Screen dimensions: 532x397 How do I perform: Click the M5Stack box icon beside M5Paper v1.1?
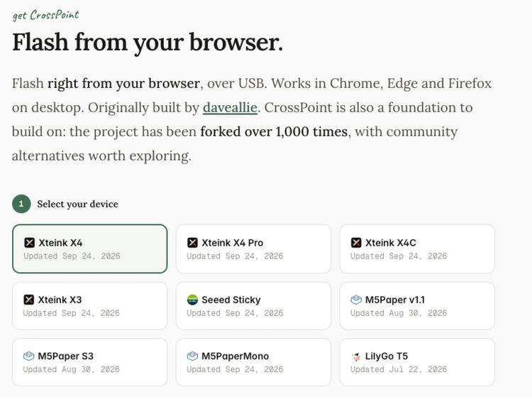tap(356, 300)
